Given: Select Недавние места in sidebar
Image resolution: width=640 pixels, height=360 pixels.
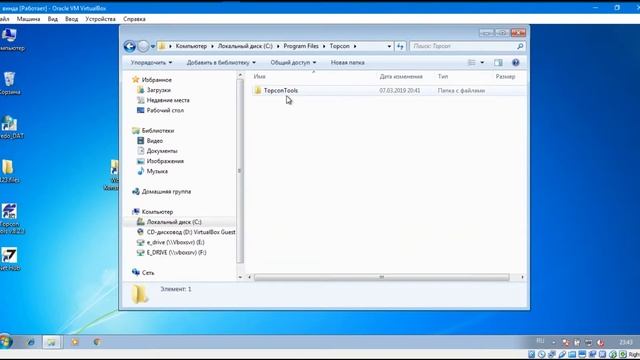Looking at the screenshot, I should point(168,100).
